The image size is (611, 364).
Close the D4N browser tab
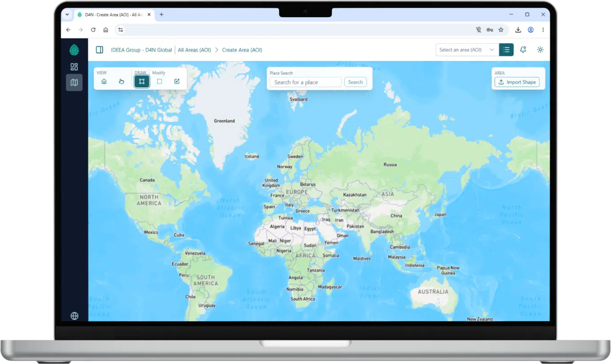coord(149,15)
